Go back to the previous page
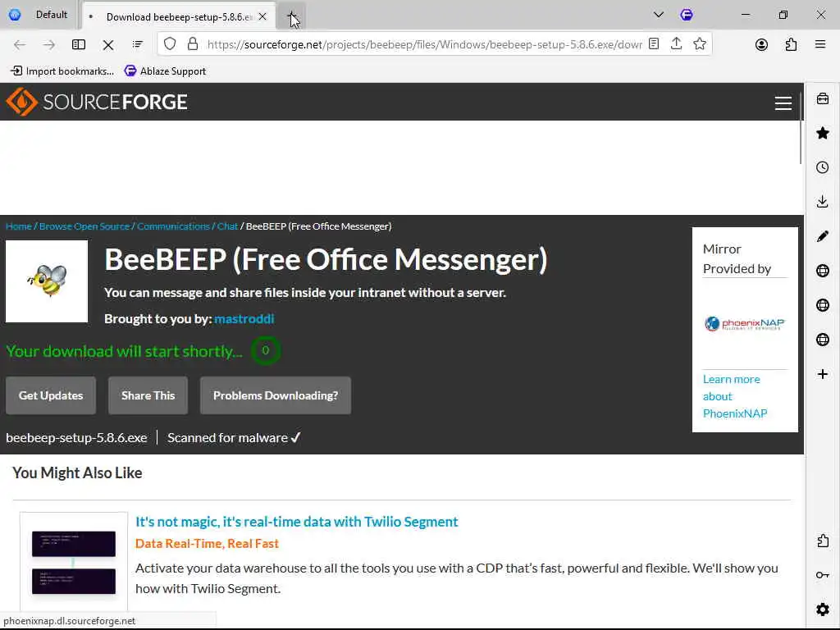The width and height of the screenshot is (840, 630). pyautogui.click(x=20, y=44)
